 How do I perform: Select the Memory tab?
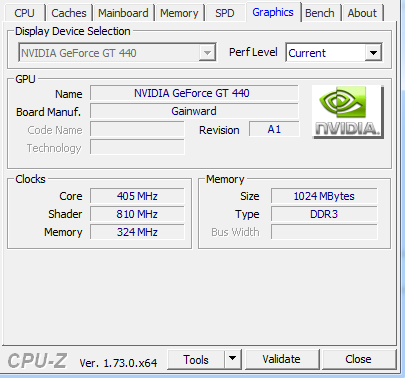tap(179, 13)
